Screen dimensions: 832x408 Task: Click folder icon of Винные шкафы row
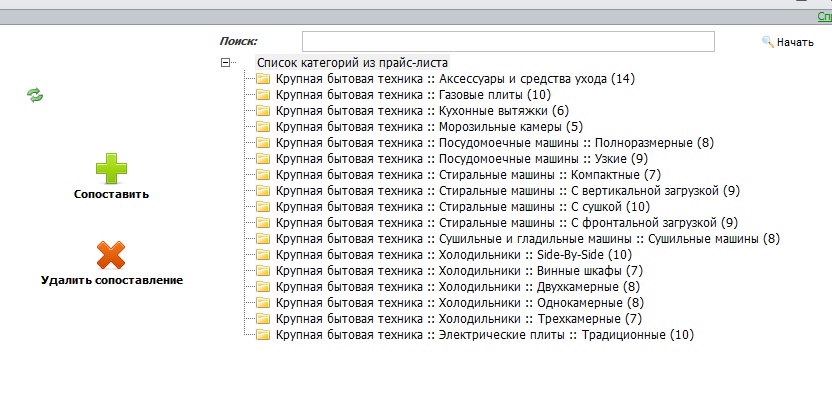point(263,271)
